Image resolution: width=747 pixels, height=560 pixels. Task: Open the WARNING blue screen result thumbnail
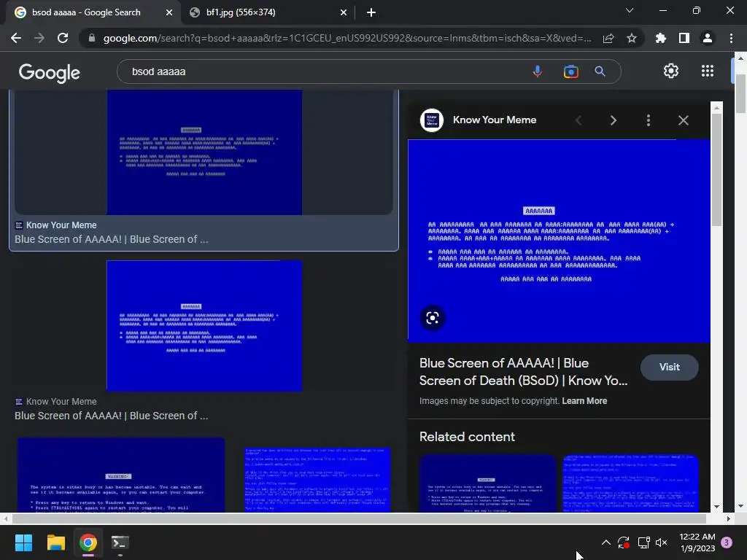point(121,475)
